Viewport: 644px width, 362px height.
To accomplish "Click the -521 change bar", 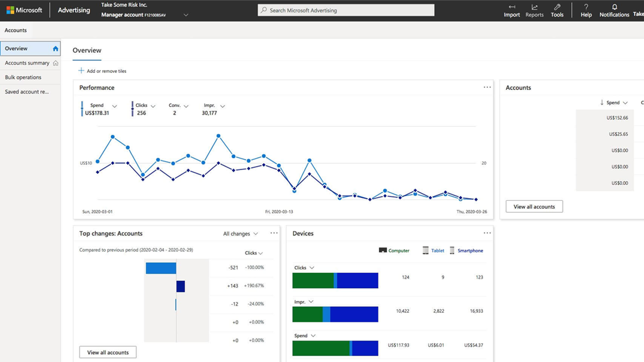I will tap(161, 268).
